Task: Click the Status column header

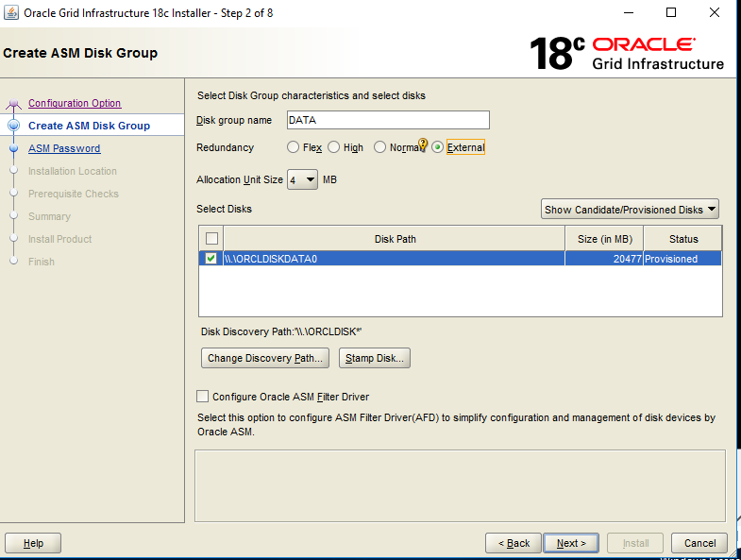Action: tap(682, 239)
